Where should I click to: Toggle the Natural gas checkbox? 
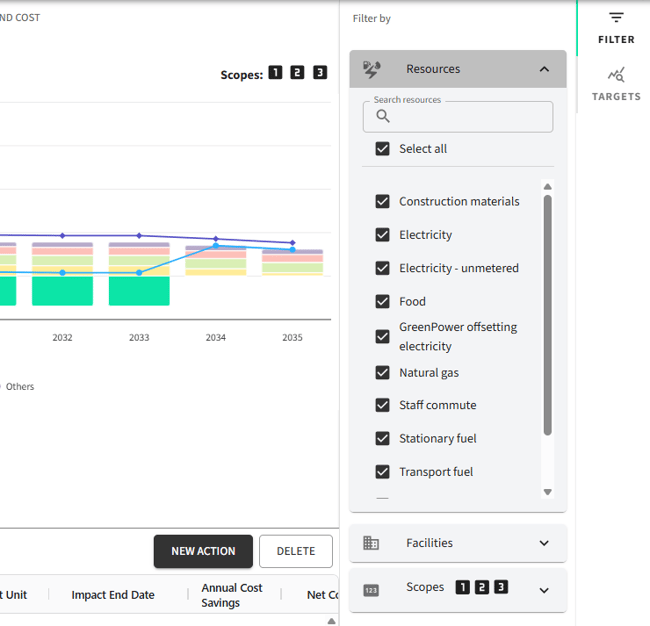click(x=382, y=373)
